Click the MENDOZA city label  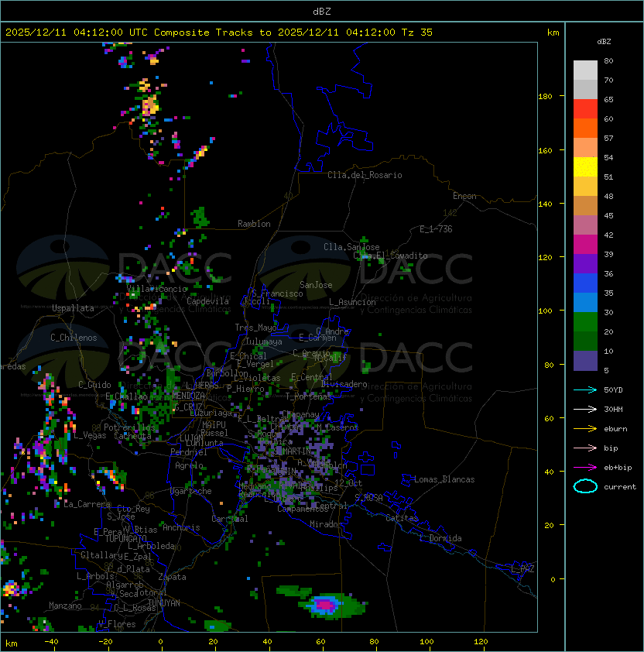(188, 396)
